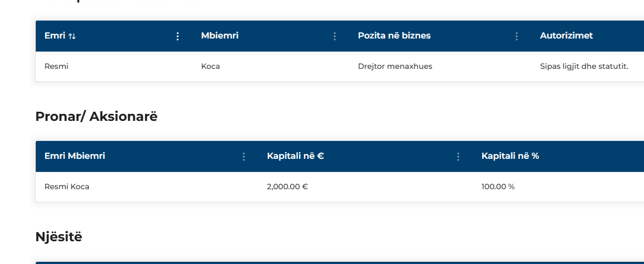Click the Kapitali në € header label
644x264 pixels.
click(295, 156)
